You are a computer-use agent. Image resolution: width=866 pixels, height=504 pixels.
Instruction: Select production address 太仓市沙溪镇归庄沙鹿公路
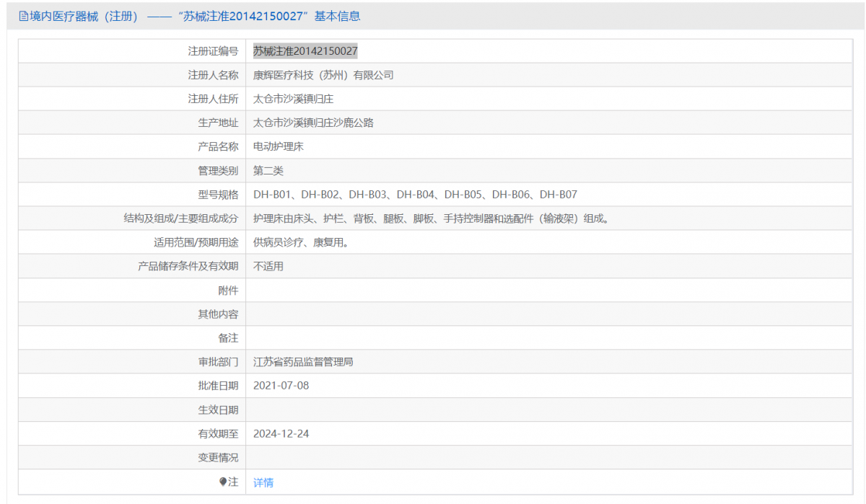[x=313, y=123]
